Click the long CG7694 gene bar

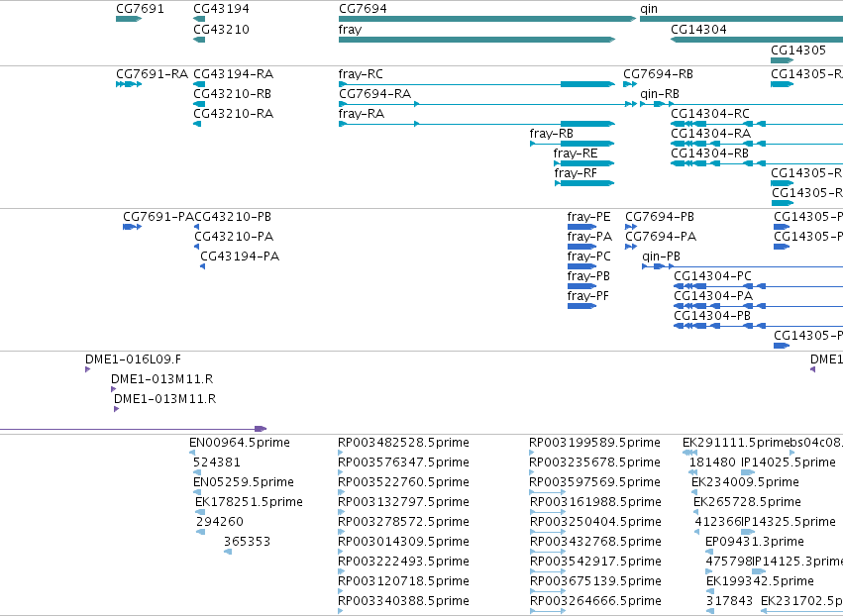[x=487, y=19]
